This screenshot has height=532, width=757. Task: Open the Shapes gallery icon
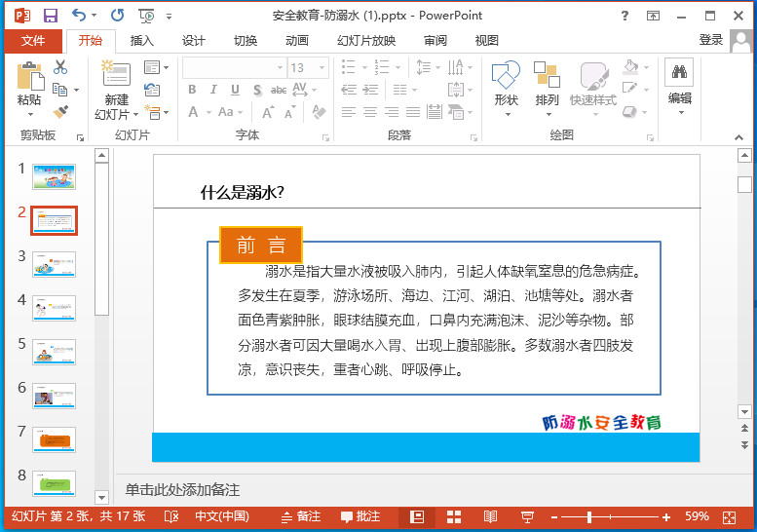pyautogui.click(x=506, y=77)
